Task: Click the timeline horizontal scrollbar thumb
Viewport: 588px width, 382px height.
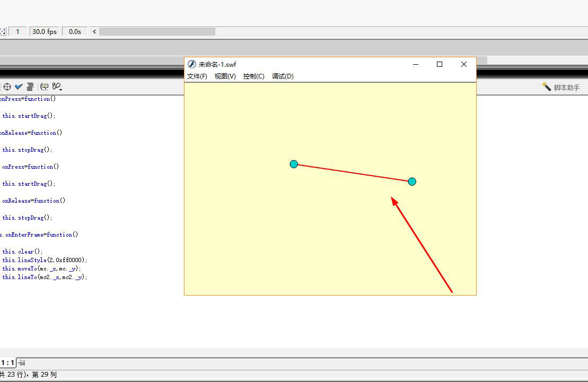Action: tap(157, 31)
